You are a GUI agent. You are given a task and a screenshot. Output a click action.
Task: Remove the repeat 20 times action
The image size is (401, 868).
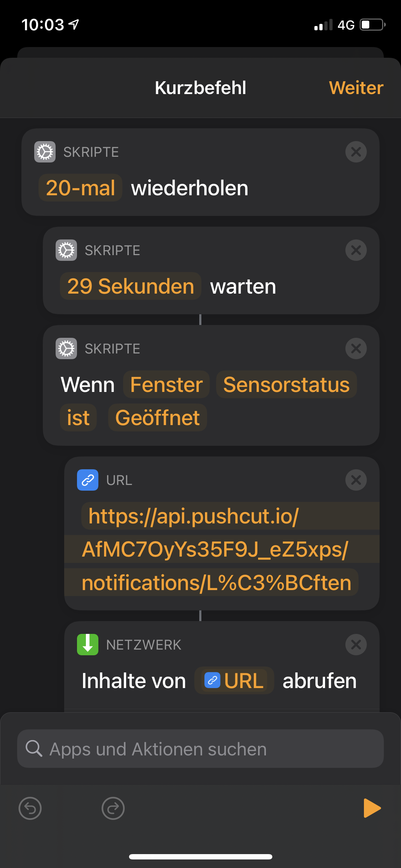356,152
